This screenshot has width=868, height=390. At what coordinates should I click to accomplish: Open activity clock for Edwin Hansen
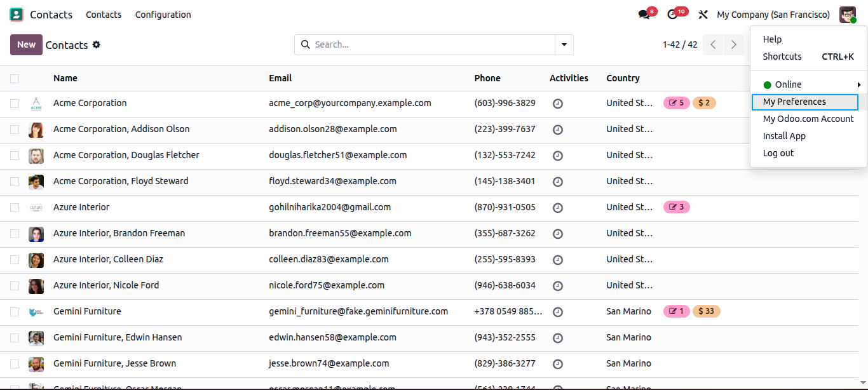pos(558,338)
